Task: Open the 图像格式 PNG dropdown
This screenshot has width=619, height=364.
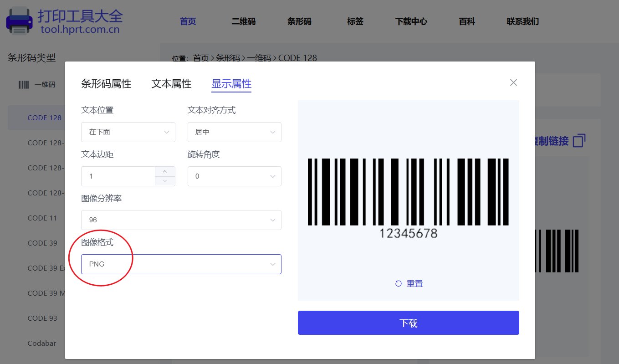Action: [x=181, y=264]
